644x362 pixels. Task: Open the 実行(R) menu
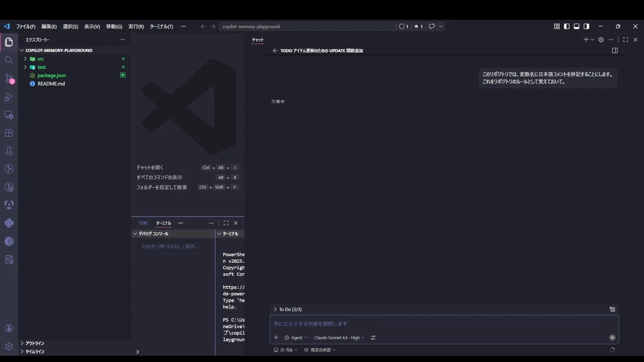click(136, 27)
